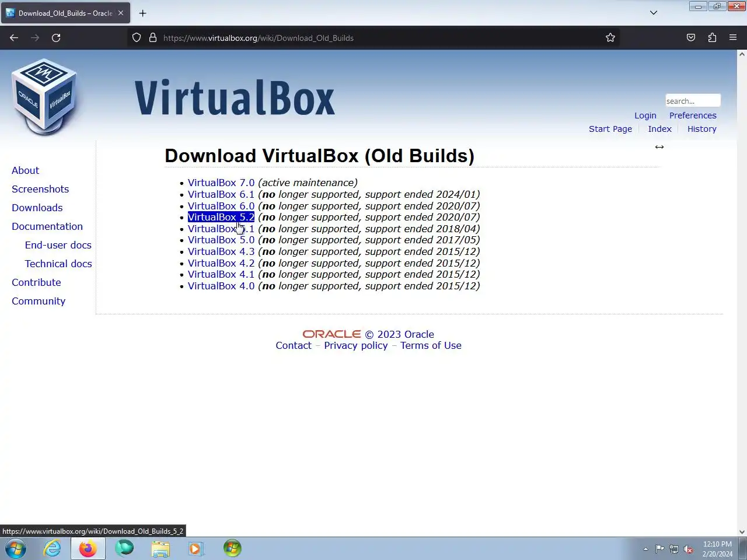Open the teal globe taskbar app
Screen dimensions: 747x560
coord(124,548)
